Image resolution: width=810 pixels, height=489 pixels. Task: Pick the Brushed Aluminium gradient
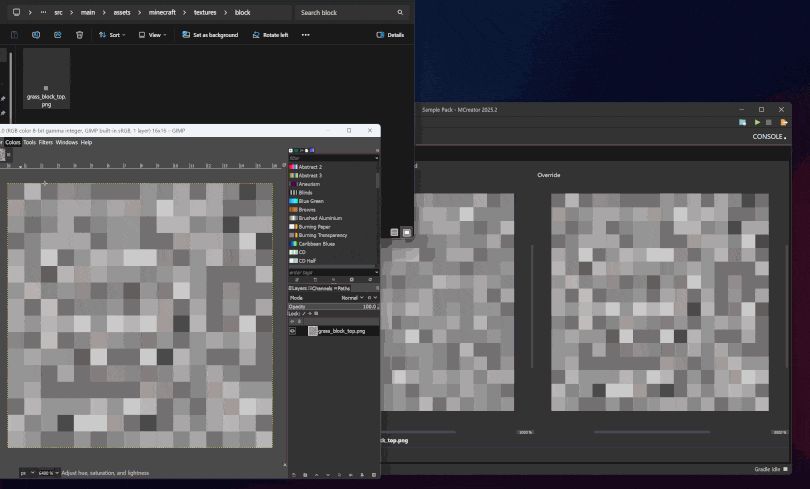coord(332,218)
